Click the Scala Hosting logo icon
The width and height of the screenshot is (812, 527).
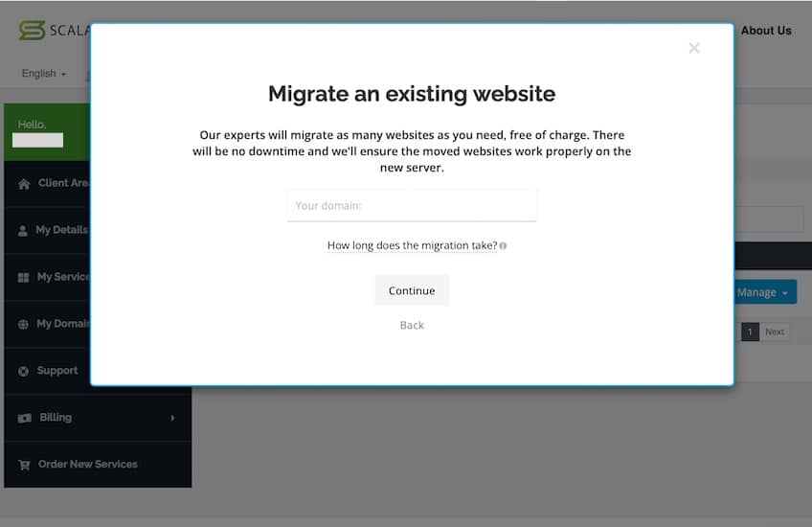[32, 30]
